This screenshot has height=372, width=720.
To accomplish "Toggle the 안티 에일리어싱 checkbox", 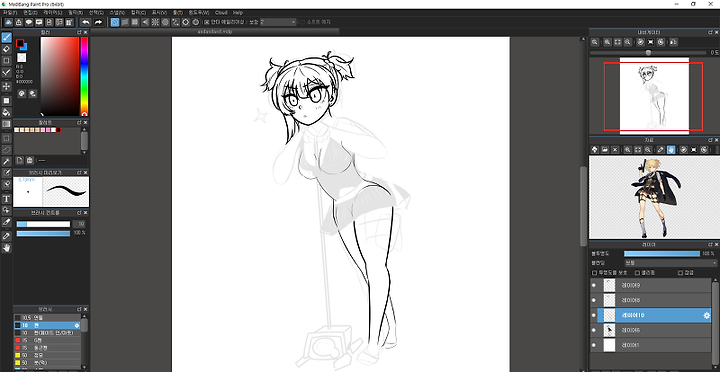I will (207, 22).
